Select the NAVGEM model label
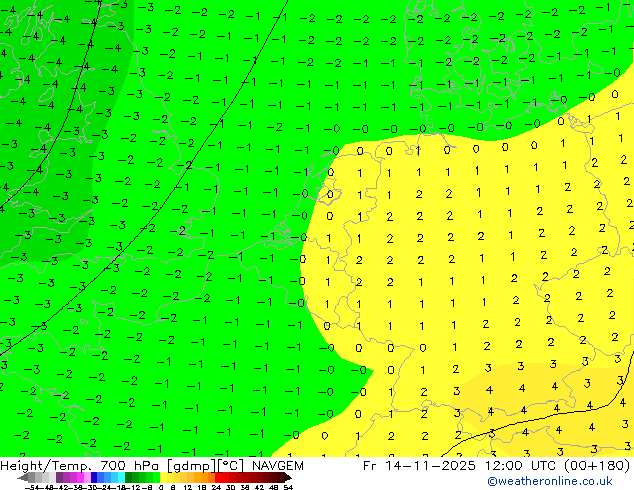Image resolution: width=634 pixels, height=490 pixels. 278,466
